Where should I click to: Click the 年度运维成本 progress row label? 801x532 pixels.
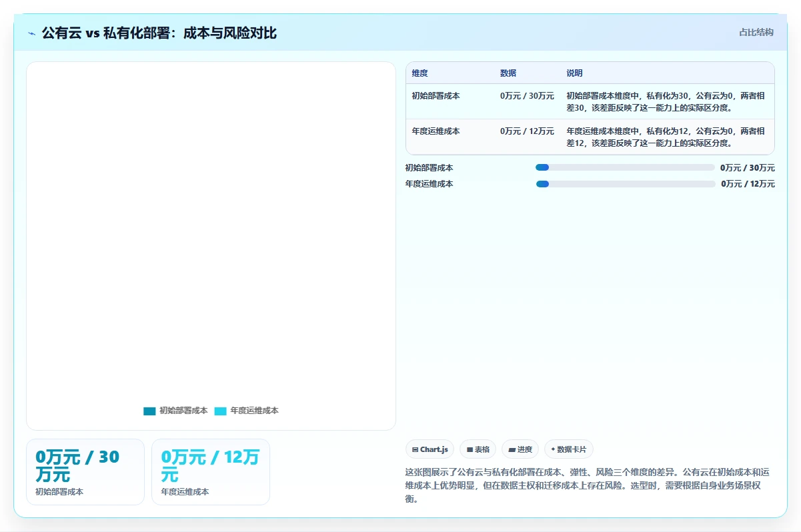click(430, 184)
